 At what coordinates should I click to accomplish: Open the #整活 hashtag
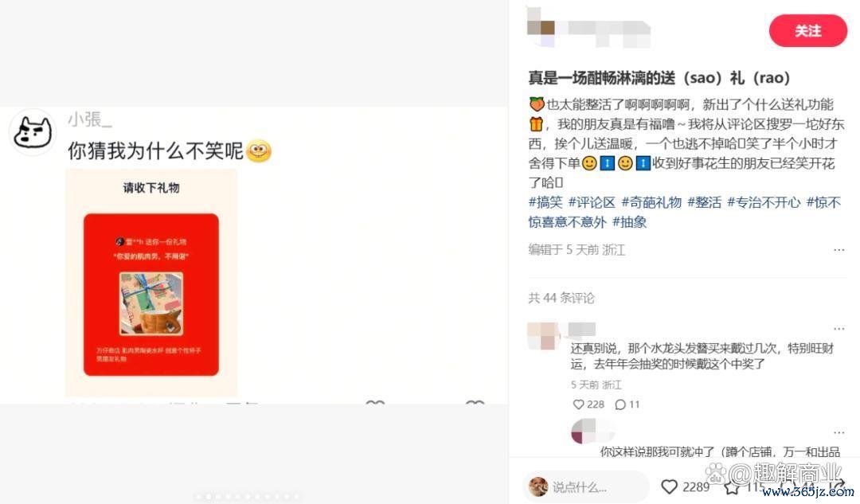[x=704, y=202]
